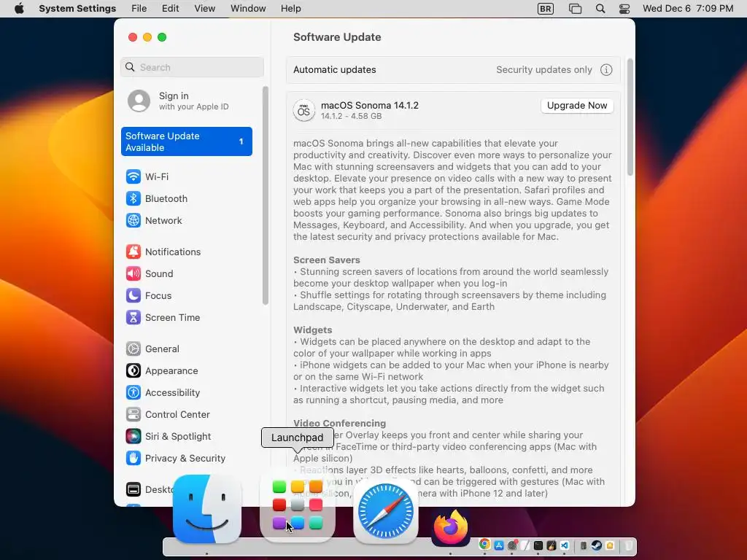The width and height of the screenshot is (747, 560).
Task: Click Sign in with your Apple ID
Action: [187, 101]
